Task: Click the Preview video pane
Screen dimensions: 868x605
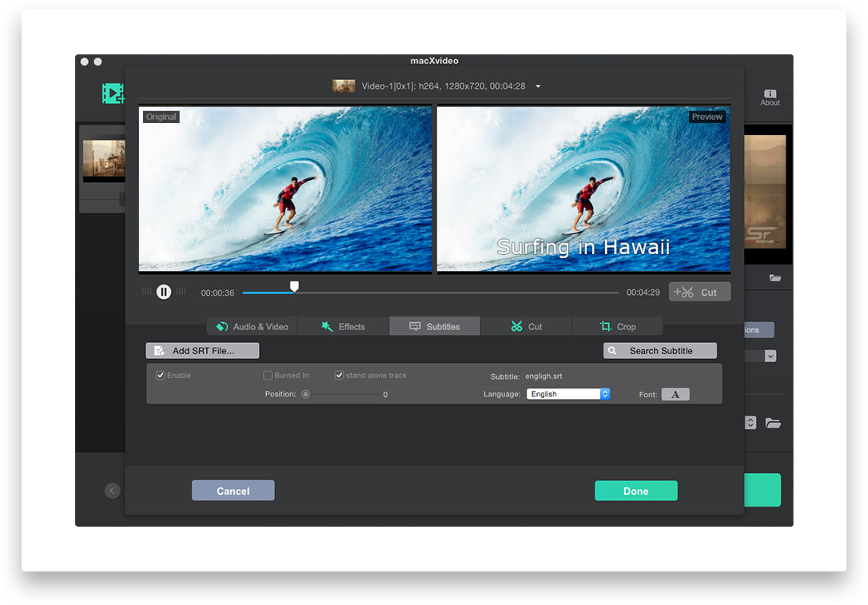Action: 584,189
